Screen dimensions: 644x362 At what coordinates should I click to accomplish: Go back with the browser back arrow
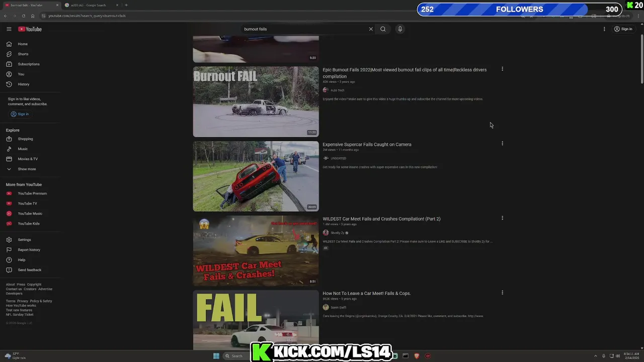pyautogui.click(x=6, y=16)
